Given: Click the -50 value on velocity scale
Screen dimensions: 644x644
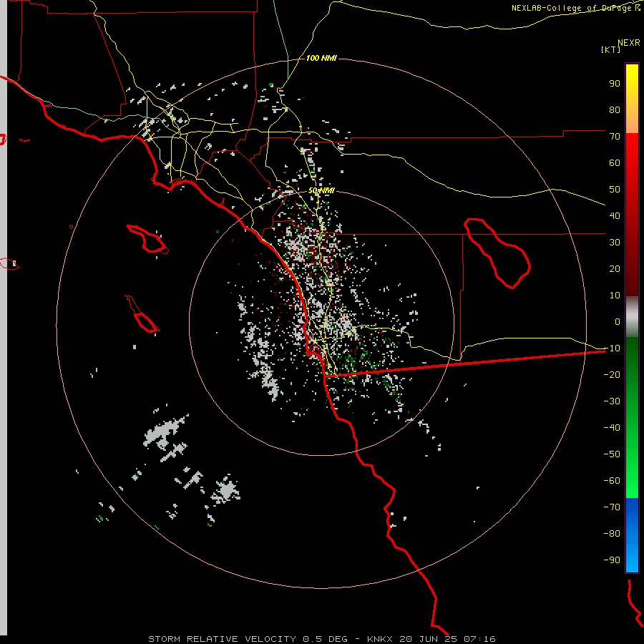Looking at the screenshot, I should click(612, 454).
